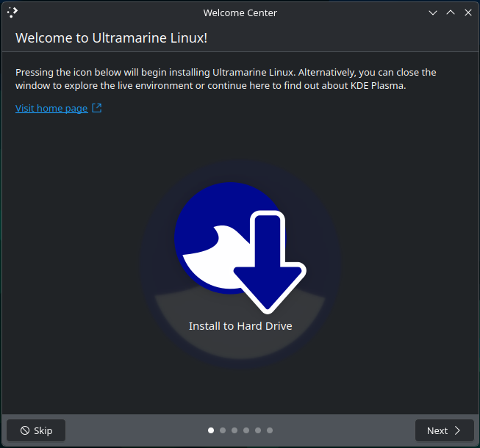This screenshot has height=448, width=480.
Task: Open the Visit home page link
Action: point(51,109)
